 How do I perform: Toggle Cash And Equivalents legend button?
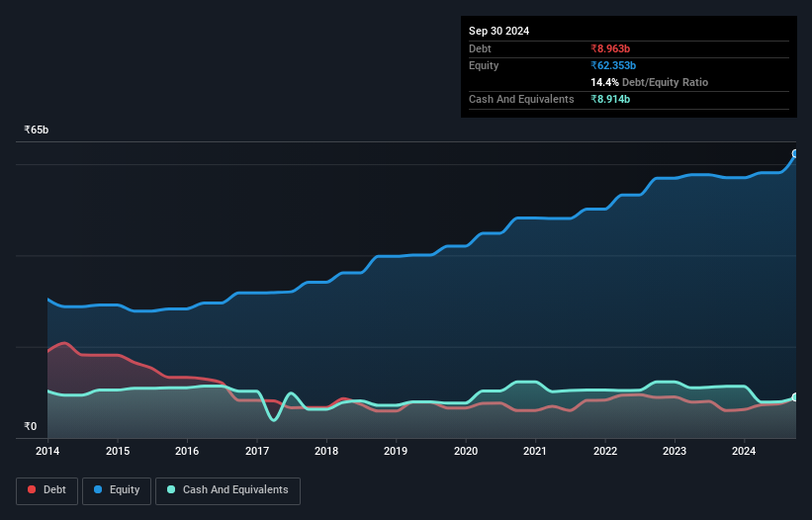tap(227, 490)
